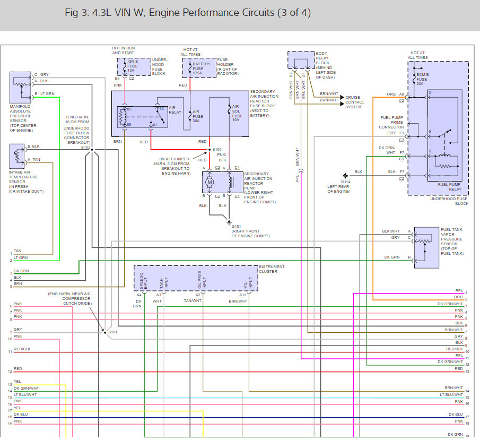480x448 pixels.
Task: Click the S102 splice dot
Action: click(92, 150)
